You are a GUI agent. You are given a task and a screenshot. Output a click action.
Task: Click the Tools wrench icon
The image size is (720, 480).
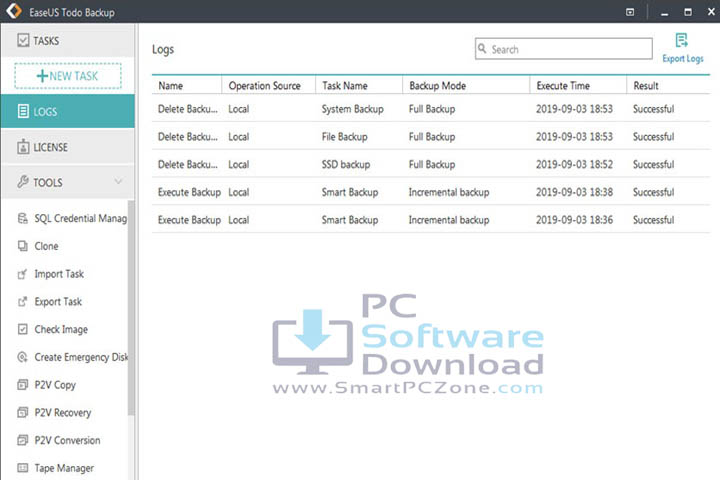(23, 181)
